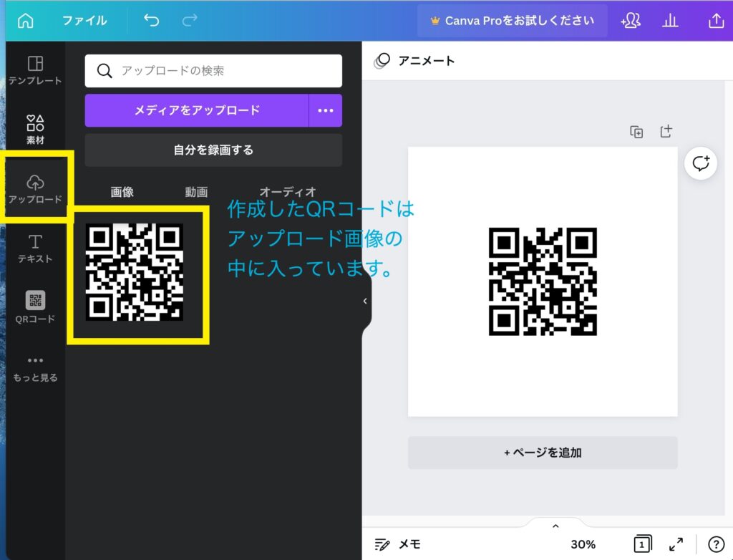Switch to the 動画 tab

[x=196, y=192]
